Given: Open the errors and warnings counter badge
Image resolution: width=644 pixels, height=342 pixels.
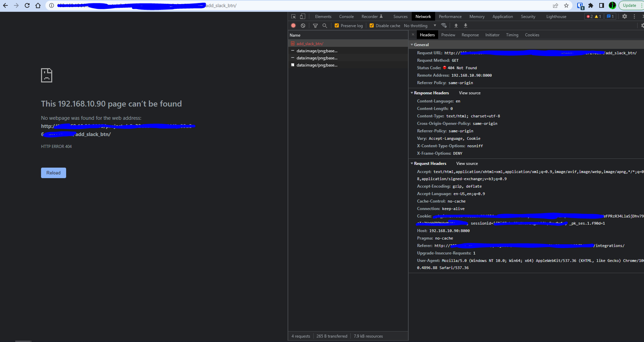Looking at the screenshot, I should (594, 16).
